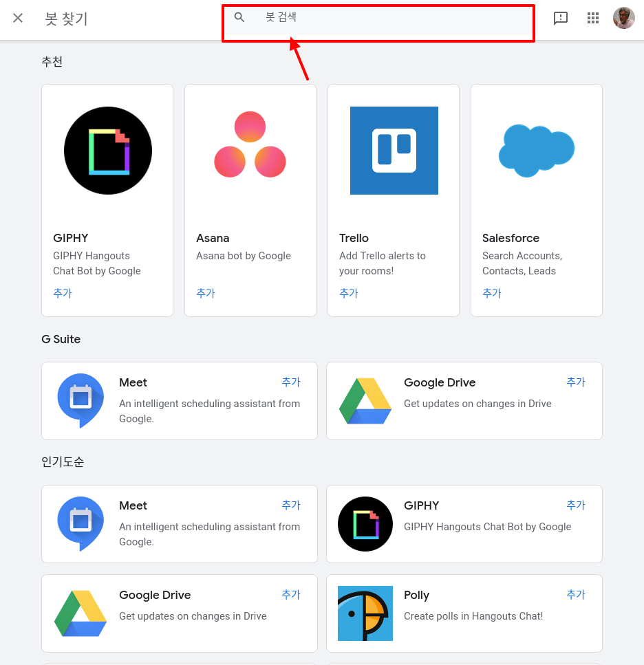Open GIPHY title in 인기도순 section
This screenshot has height=665, width=644.
coord(421,505)
